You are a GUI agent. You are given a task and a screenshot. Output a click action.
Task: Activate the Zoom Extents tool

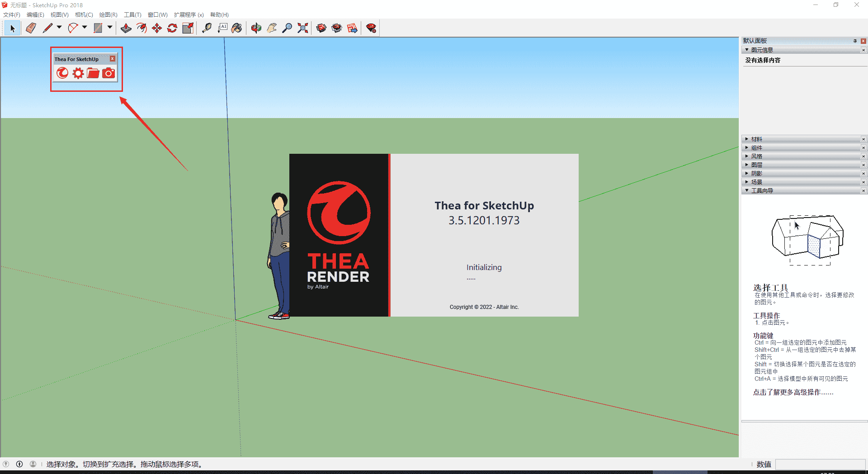[302, 28]
